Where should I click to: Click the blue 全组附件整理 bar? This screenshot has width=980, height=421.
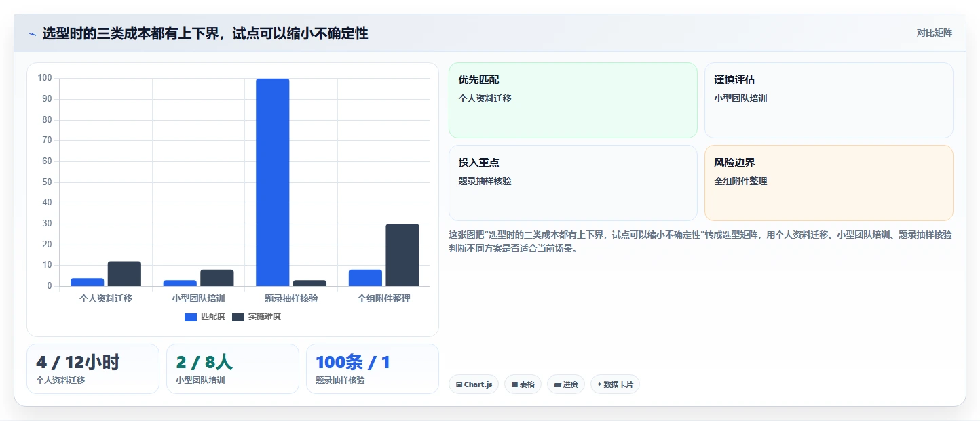365,278
